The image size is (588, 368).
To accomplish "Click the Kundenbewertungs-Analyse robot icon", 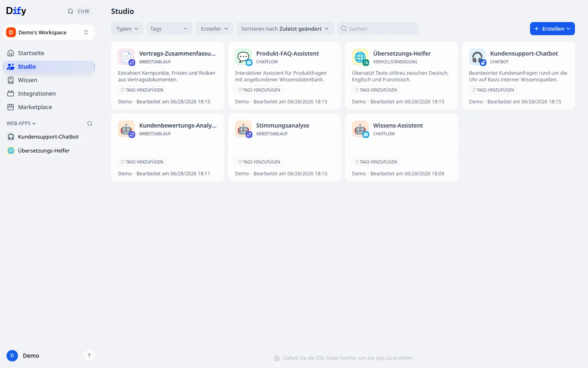I will [126, 129].
